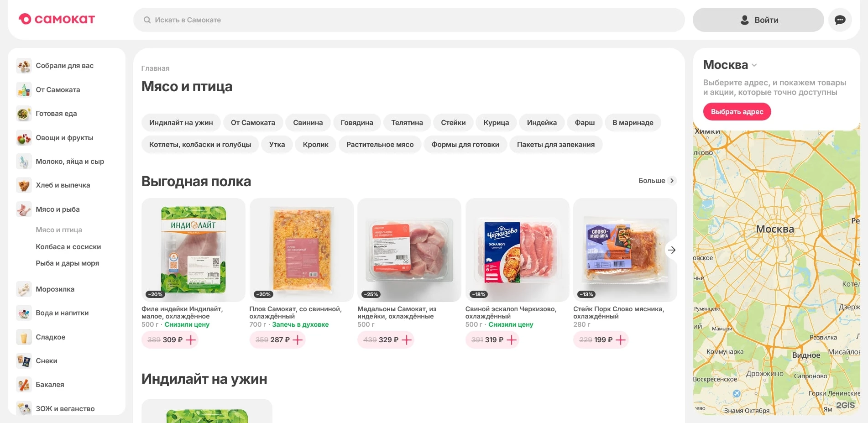Viewport: 868px width, 423px height.
Task: Follow the Главная breadcrumb link
Action: (x=155, y=68)
